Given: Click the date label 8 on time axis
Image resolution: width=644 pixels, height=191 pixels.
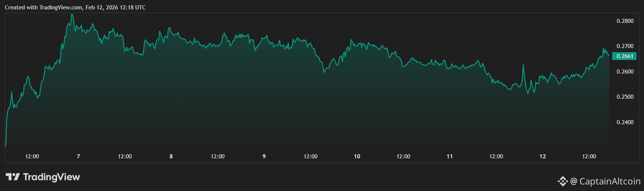Looking at the screenshot, I should 171,156.
